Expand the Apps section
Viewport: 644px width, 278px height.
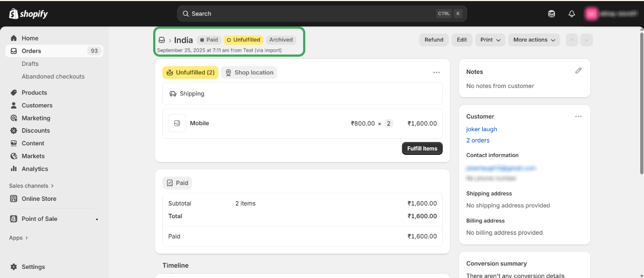click(18, 238)
